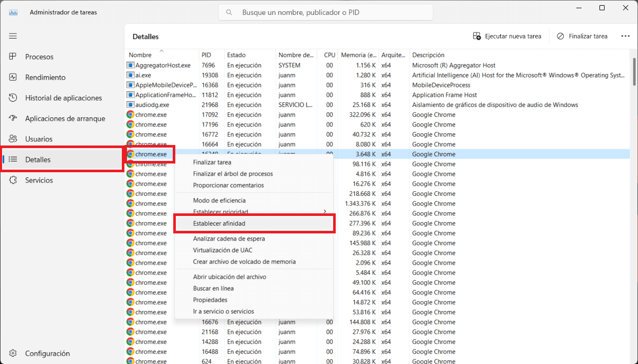Click the AppleMobileDeviceP... process icon
This screenshot has width=638, height=364.
click(x=130, y=85)
